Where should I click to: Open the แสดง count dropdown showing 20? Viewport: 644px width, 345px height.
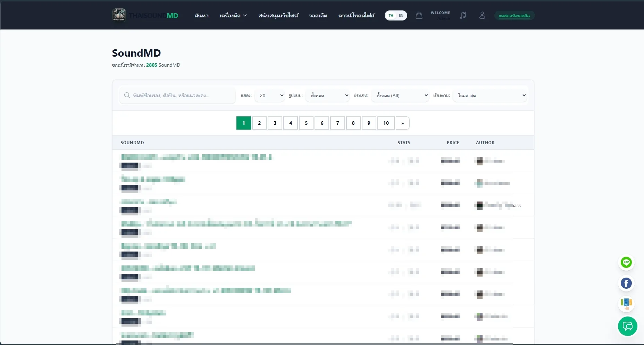point(270,95)
